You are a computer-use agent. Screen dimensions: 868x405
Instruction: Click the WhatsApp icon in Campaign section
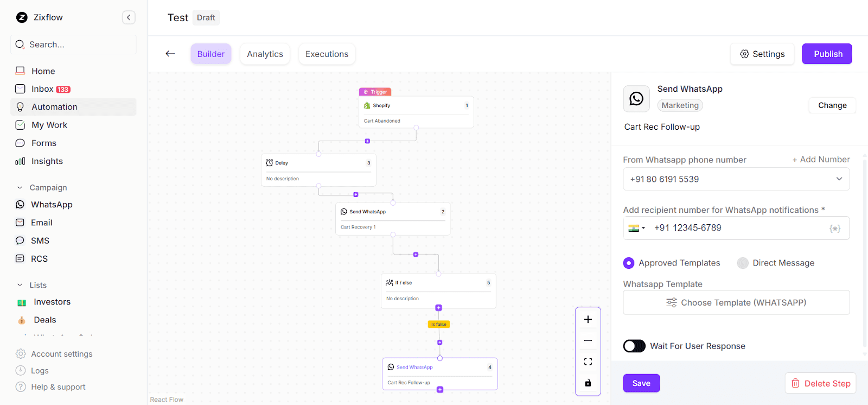point(20,205)
